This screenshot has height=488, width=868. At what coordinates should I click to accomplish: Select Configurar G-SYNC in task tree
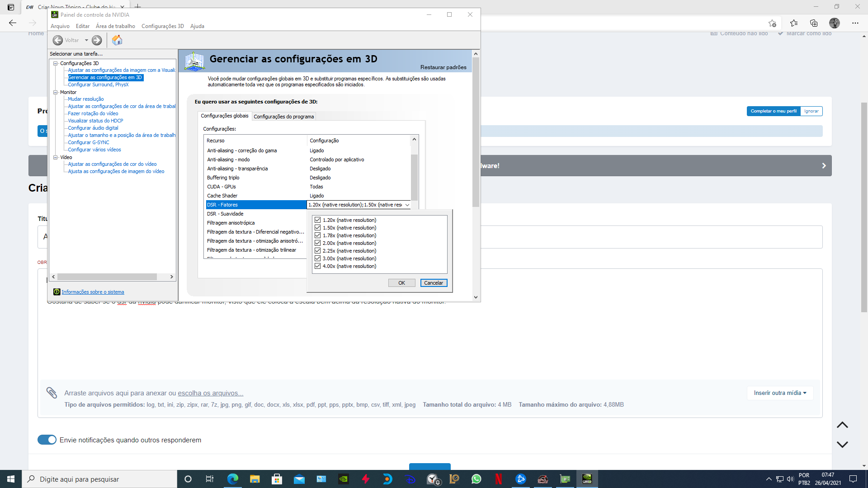pos(89,142)
